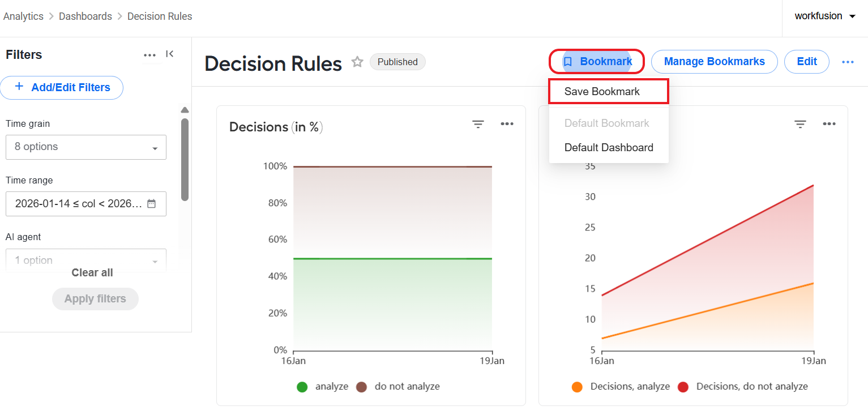Open dashboard more options ellipsis near Edit

[848, 62]
